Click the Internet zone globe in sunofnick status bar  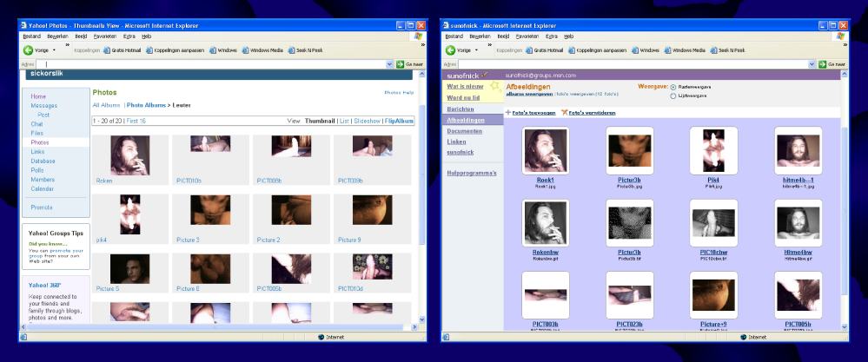click(744, 337)
